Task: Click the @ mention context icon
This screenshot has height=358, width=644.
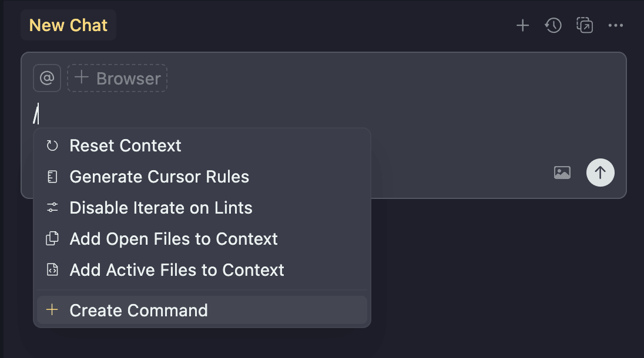Action: click(47, 78)
